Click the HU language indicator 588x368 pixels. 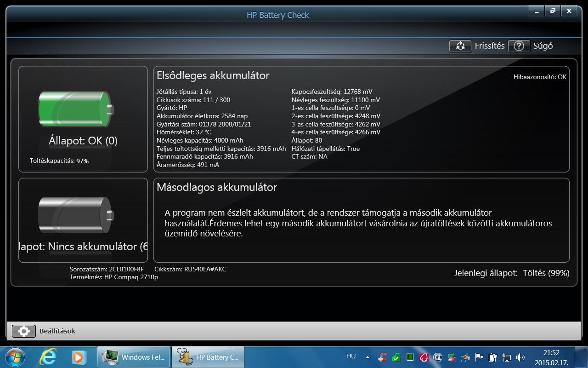click(x=351, y=356)
